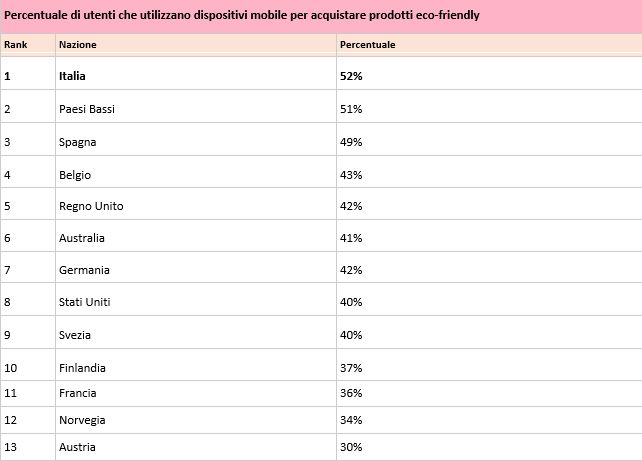Screen dimensions: 642x461
Task: Click the Norvegia cell
Action: point(82,420)
